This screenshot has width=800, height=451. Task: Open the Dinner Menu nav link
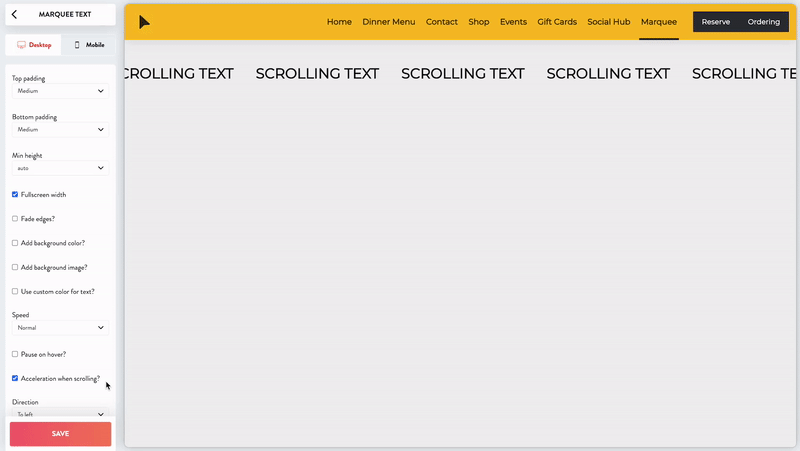coord(389,22)
